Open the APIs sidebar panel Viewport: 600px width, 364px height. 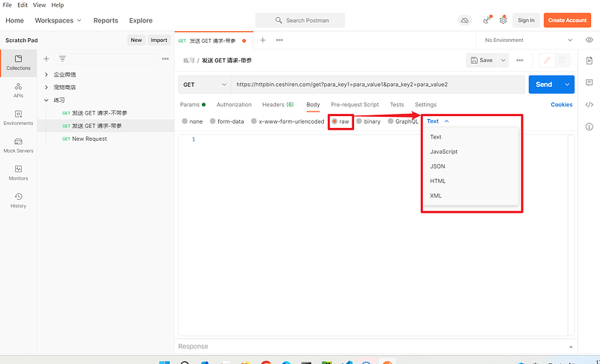(18, 90)
